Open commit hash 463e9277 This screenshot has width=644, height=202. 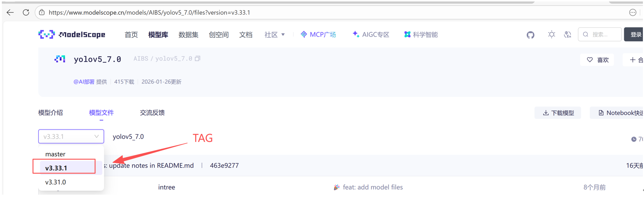(224, 165)
